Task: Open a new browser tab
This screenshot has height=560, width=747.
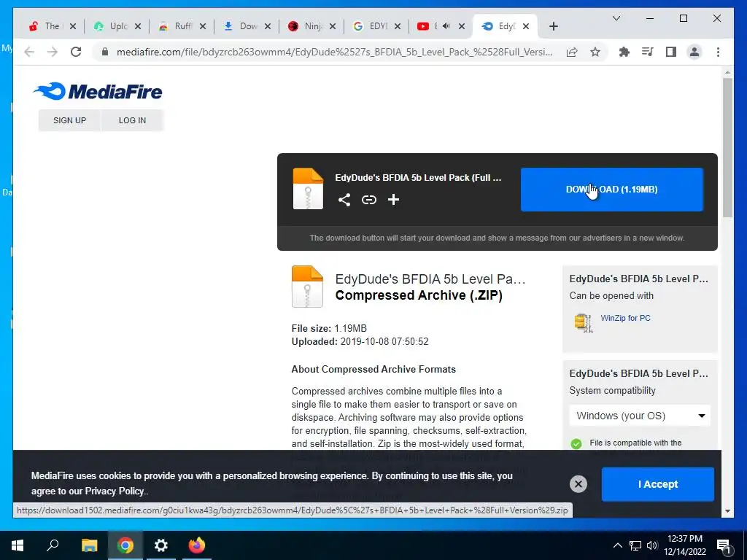Action: pyautogui.click(x=553, y=26)
